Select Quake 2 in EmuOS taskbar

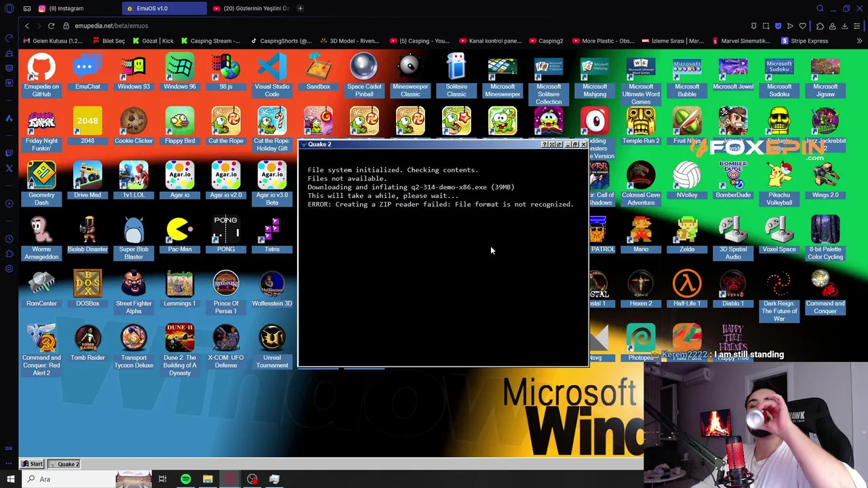64,464
